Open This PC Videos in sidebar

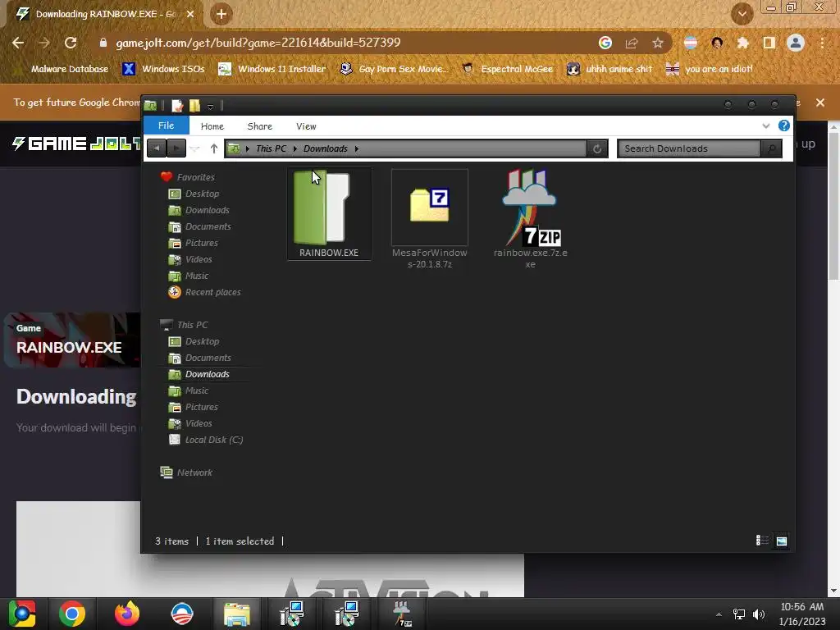click(x=190, y=423)
